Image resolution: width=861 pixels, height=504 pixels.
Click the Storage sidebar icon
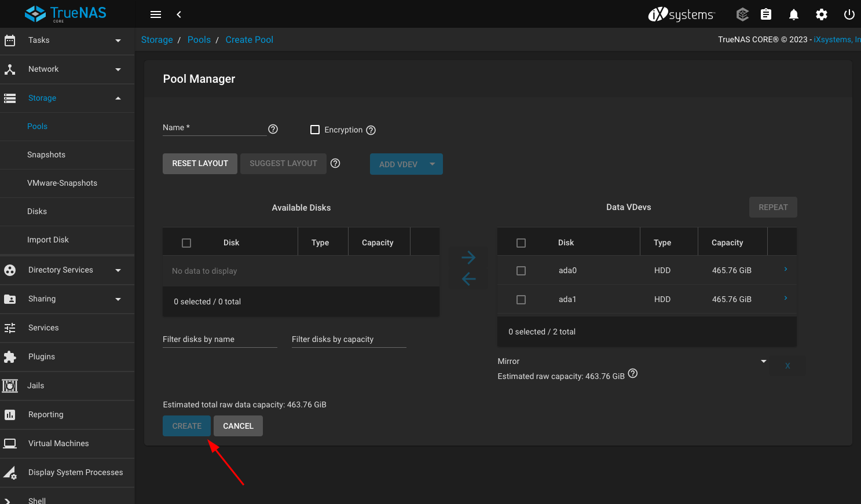[x=10, y=98]
